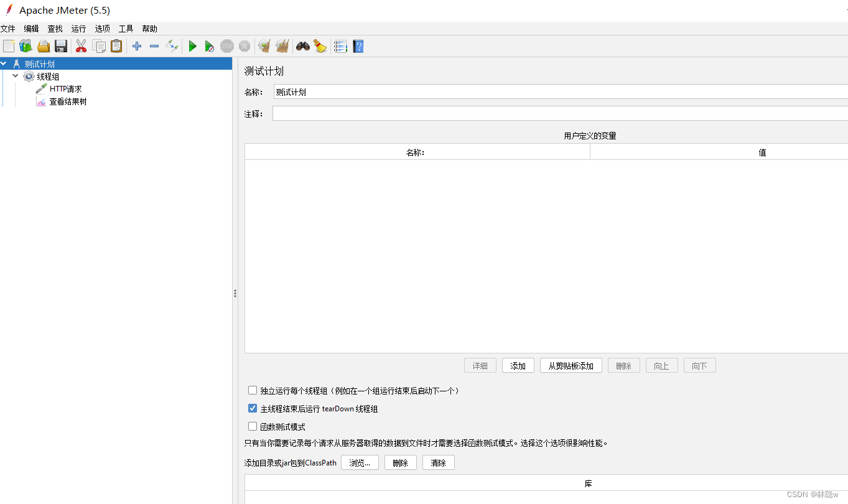Click the Toggle enable/disable icon
The width and height of the screenshot is (848, 504).
(x=172, y=46)
